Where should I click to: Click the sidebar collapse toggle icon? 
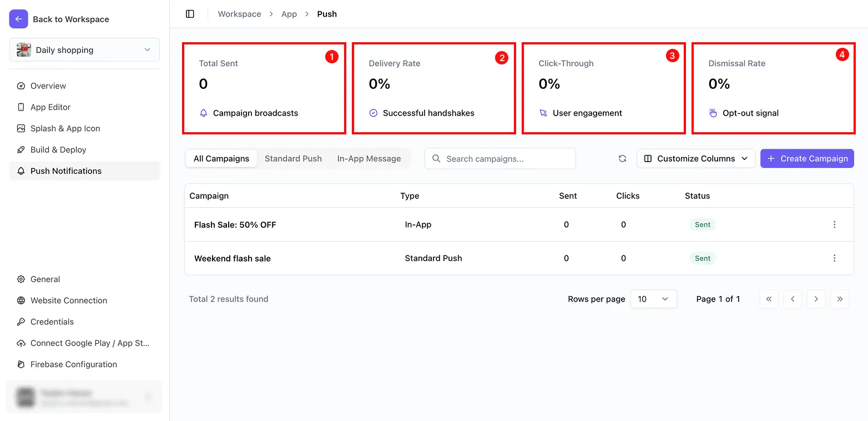pyautogui.click(x=190, y=14)
